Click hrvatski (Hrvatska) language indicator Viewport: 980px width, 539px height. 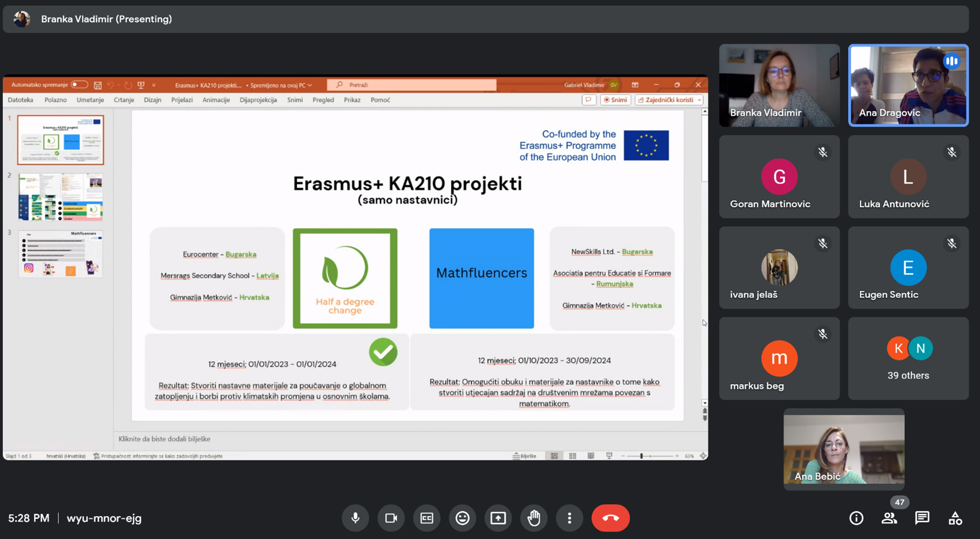(x=66, y=456)
